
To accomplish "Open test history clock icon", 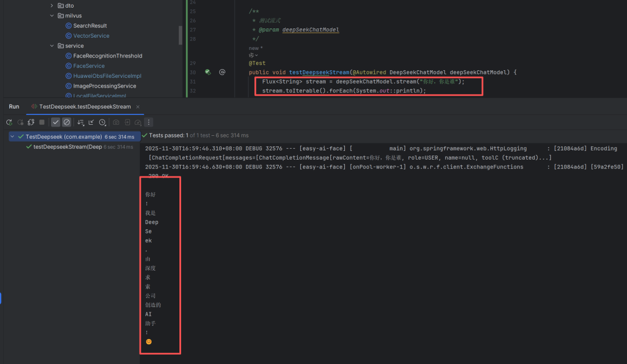I will [x=103, y=122].
